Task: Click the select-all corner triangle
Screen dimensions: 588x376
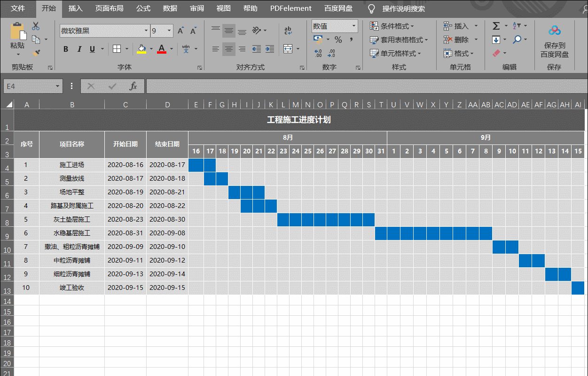Action: (9, 104)
